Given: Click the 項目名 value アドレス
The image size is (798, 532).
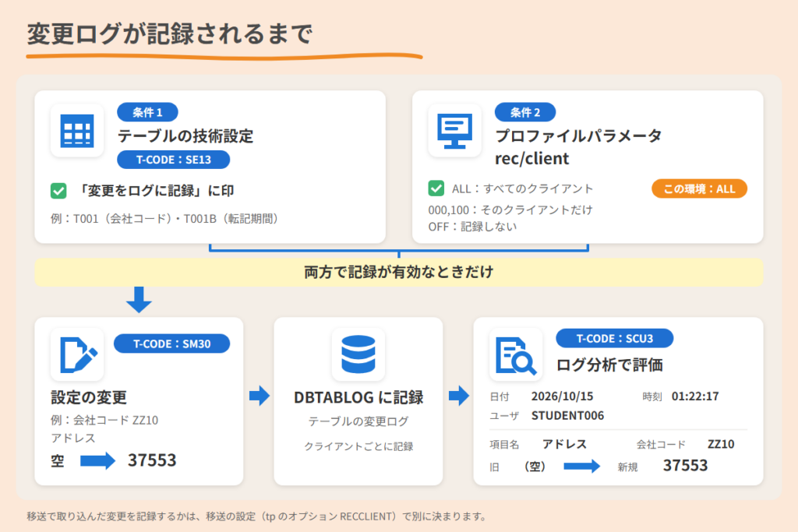Looking at the screenshot, I should click(564, 444).
